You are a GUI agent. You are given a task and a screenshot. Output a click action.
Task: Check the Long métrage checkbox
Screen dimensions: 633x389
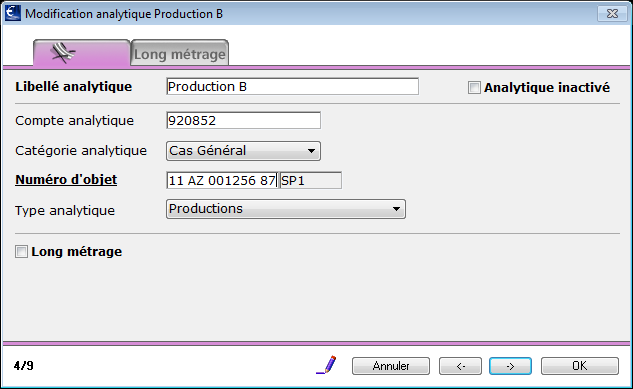click(21, 252)
